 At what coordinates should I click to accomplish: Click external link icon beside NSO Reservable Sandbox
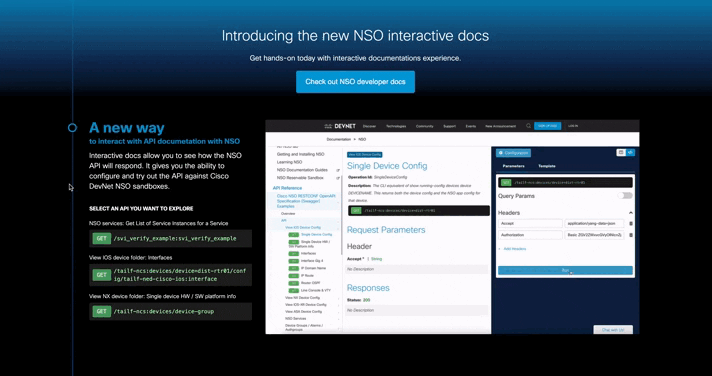[x=337, y=178]
